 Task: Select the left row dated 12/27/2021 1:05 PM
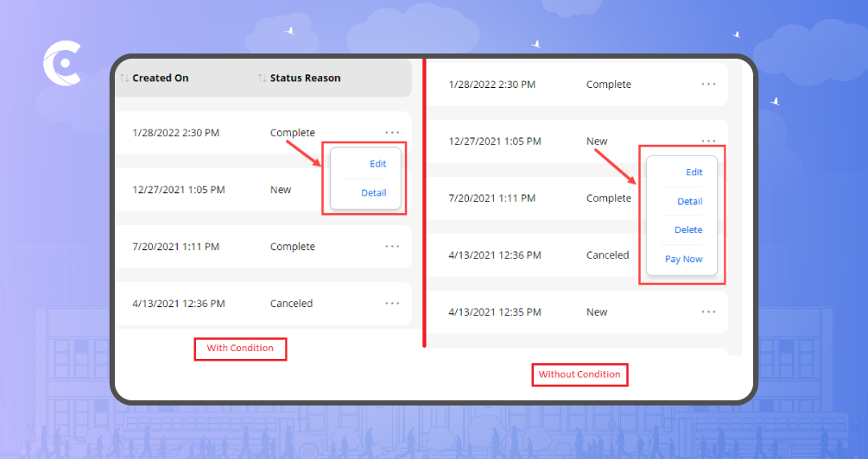[x=178, y=190]
